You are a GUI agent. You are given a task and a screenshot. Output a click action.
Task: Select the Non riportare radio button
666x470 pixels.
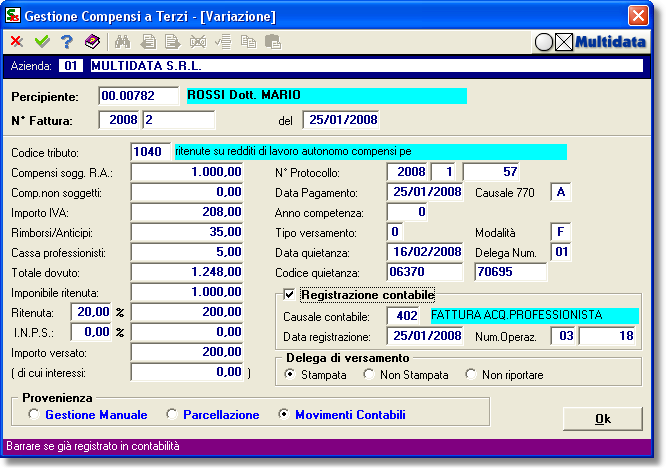point(471,374)
